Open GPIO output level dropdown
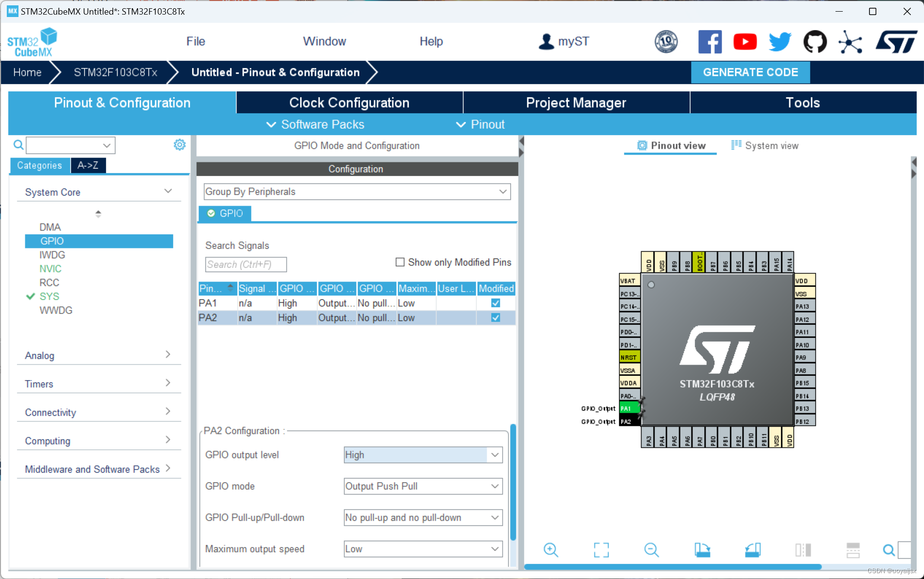The width and height of the screenshot is (924, 579). click(423, 455)
